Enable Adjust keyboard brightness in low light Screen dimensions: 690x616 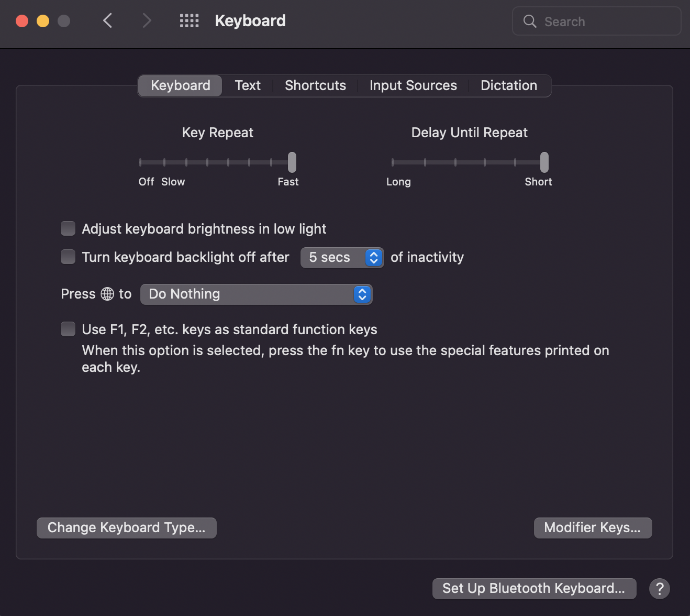pyautogui.click(x=68, y=228)
